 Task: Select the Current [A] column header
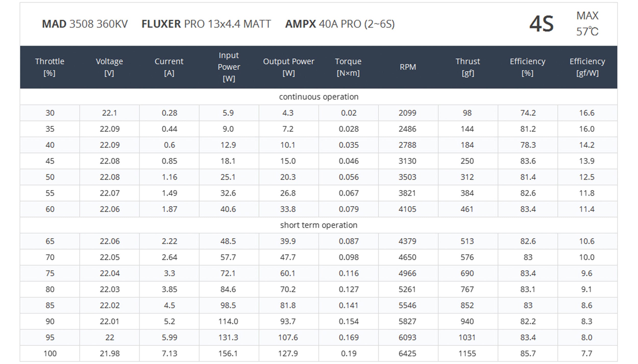(x=169, y=67)
